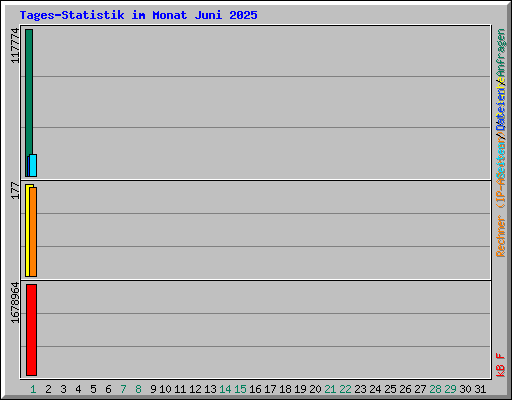Viewport: 512px width, 400px height.
Task: Click day 10 on the x-axis
Action: tap(165, 389)
